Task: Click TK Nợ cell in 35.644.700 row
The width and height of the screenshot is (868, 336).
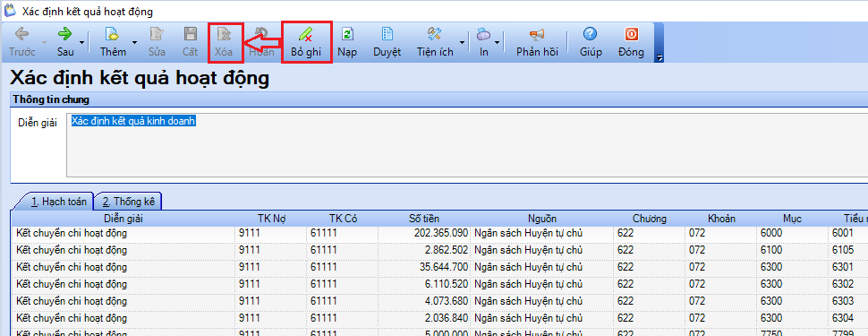Action: click(271, 267)
